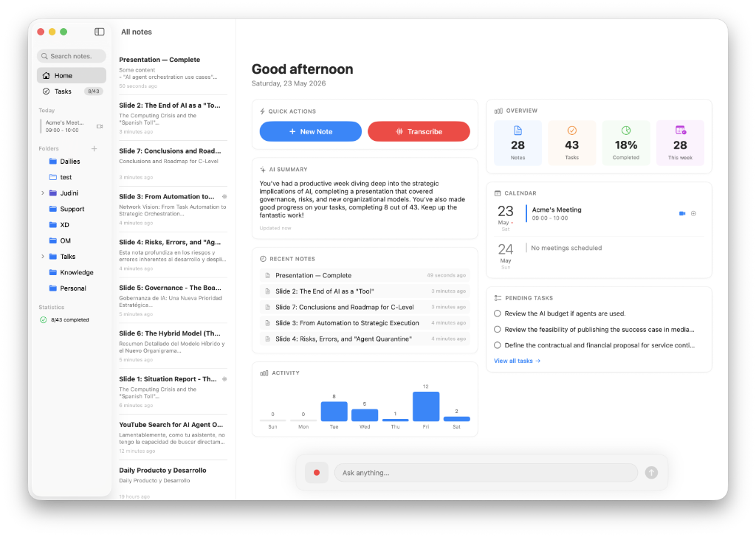The width and height of the screenshot is (756, 537).
Task: Click the Tuesday activity bar
Action: click(334, 412)
